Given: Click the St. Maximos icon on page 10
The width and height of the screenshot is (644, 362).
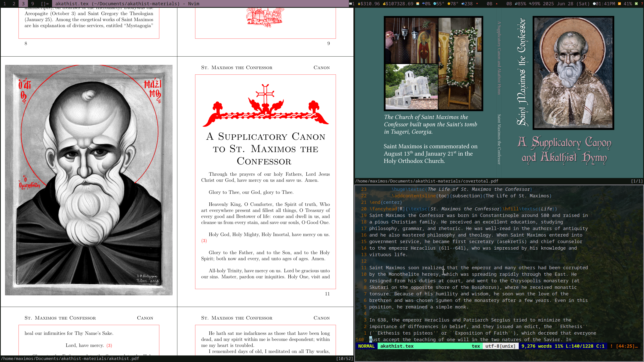Looking at the screenshot, I should click(x=89, y=180).
